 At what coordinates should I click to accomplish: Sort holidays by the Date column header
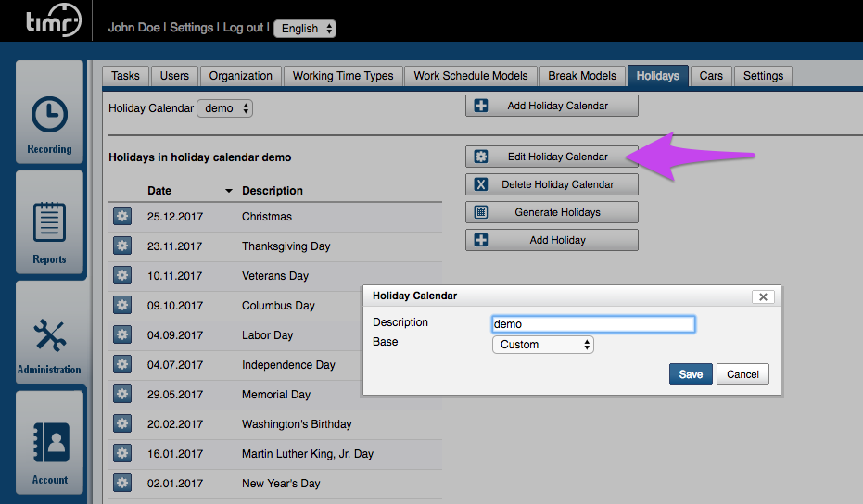point(159,191)
